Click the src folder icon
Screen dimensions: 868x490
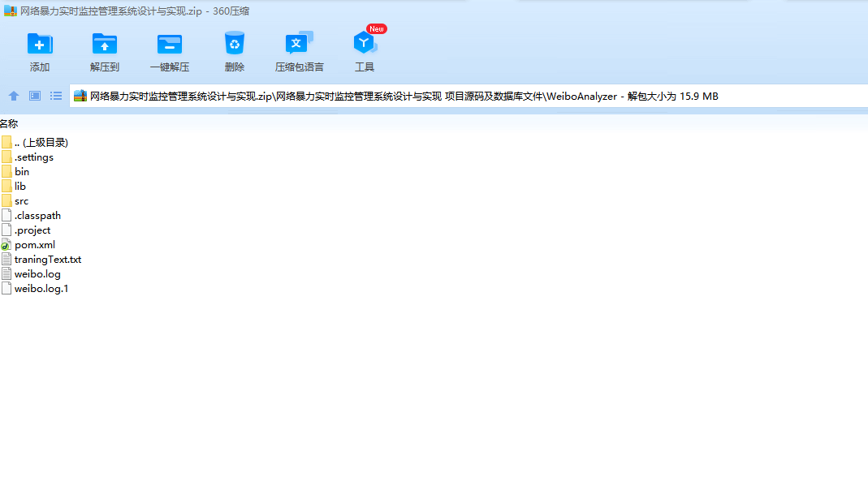(6, 200)
